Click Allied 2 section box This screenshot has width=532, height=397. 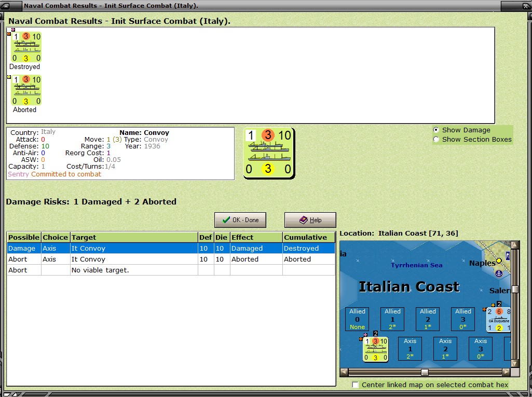tap(428, 319)
